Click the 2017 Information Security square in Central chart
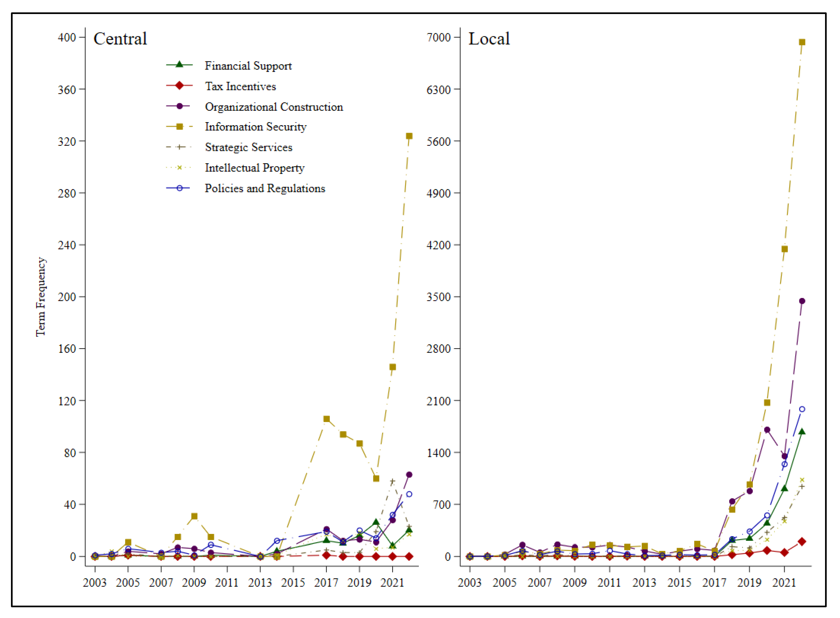The image size is (840, 618). 326,419
